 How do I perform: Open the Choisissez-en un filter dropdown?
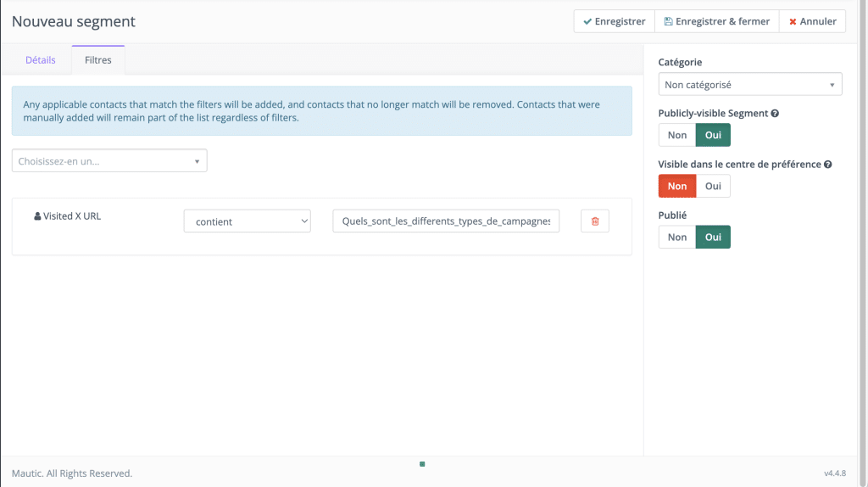pos(109,160)
